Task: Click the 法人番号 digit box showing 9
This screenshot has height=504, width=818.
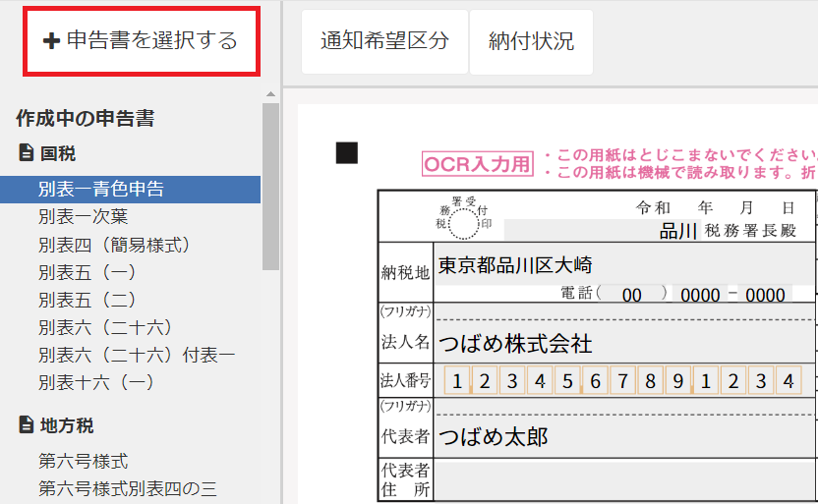Action: click(678, 380)
